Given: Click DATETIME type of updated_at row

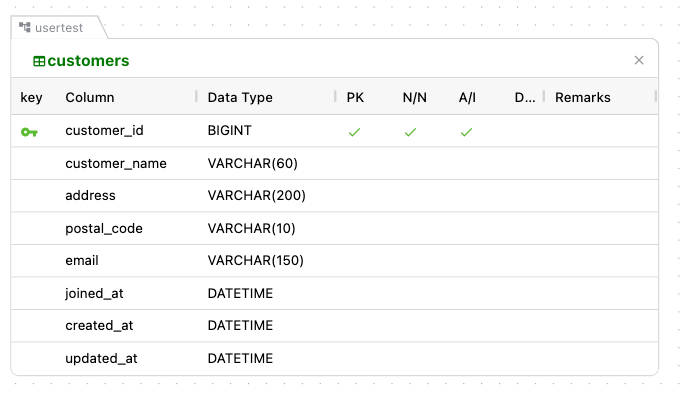Looking at the screenshot, I should [x=240, y=358].
